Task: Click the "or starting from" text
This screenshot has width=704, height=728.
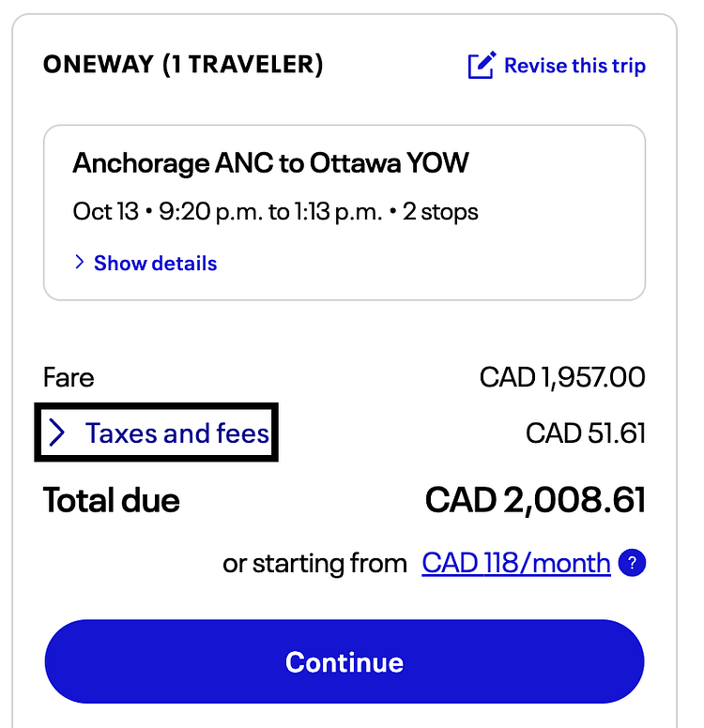Action: click(x=314, y=564)
